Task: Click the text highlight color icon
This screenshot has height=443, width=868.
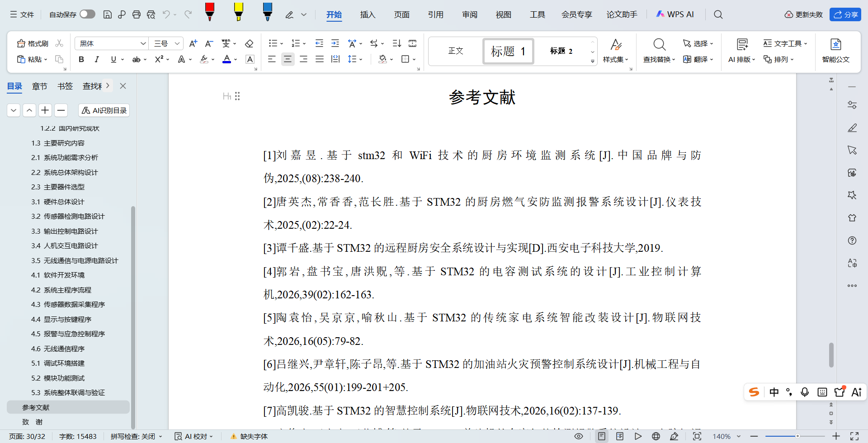Action: (x=204, y=59)
